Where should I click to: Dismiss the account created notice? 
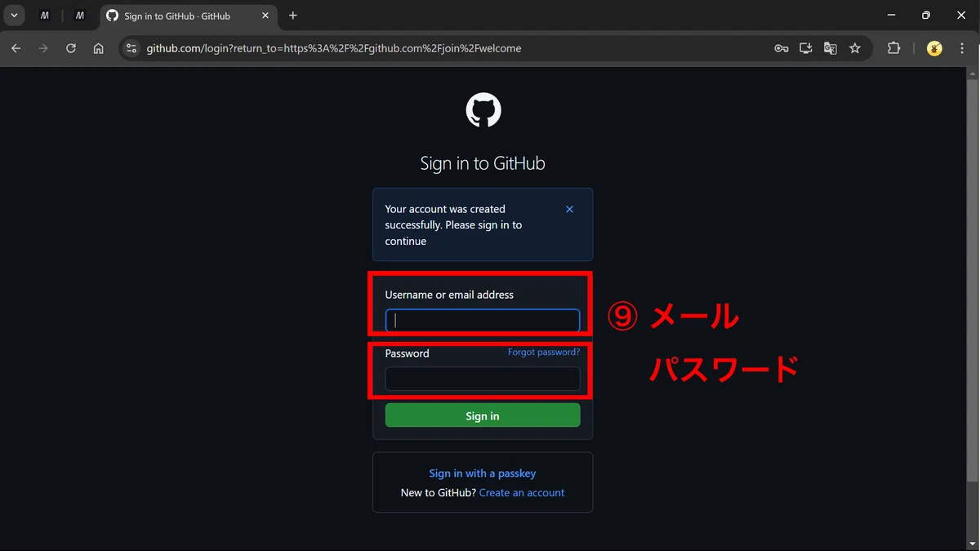pyautogui.click(x=569, y=209)
